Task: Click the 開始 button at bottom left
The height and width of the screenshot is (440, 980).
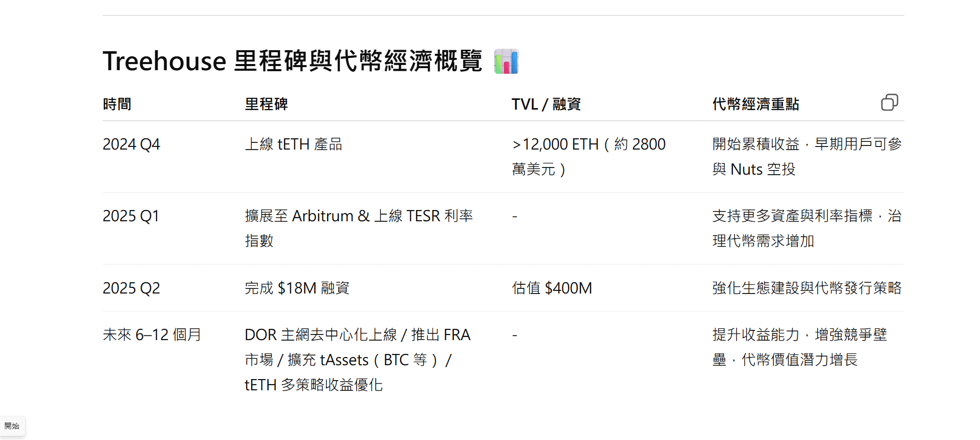Action: point(12,426)
